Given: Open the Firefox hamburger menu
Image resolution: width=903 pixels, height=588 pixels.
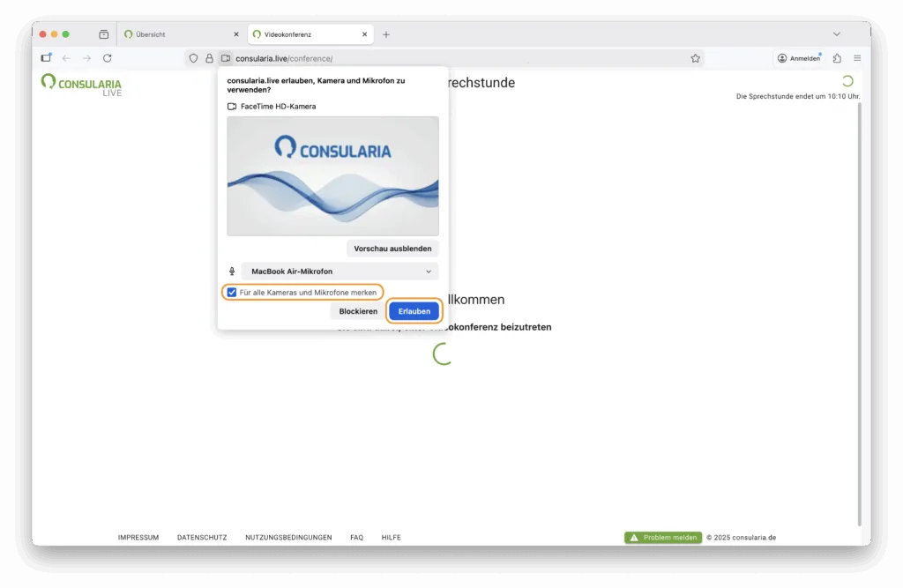Looking at the screenshot, I should [857, 58].
